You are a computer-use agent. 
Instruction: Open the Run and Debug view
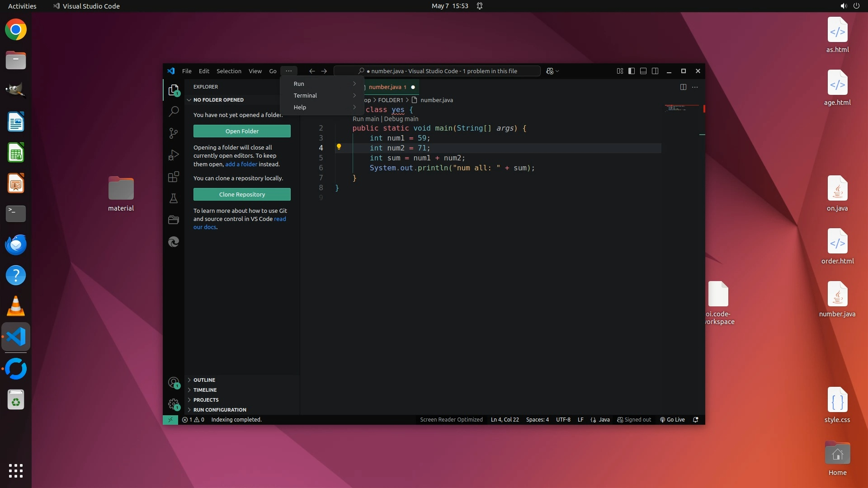point(174,155)
